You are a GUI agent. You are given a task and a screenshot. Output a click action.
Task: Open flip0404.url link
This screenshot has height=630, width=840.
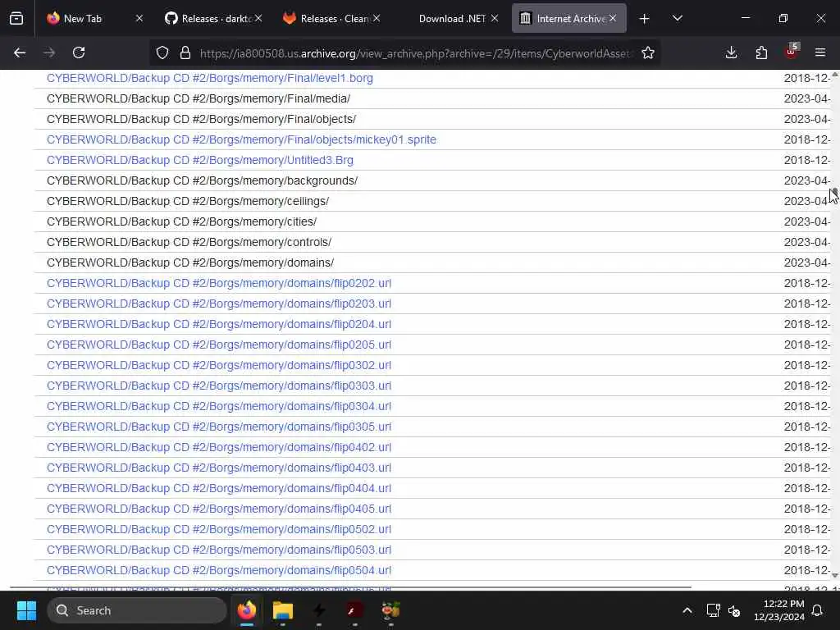click(218, 489)
